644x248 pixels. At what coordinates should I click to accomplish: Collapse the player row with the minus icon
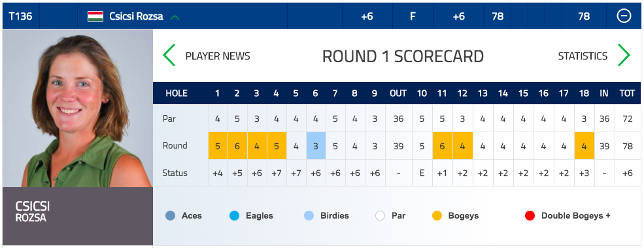tap(624, 16)
